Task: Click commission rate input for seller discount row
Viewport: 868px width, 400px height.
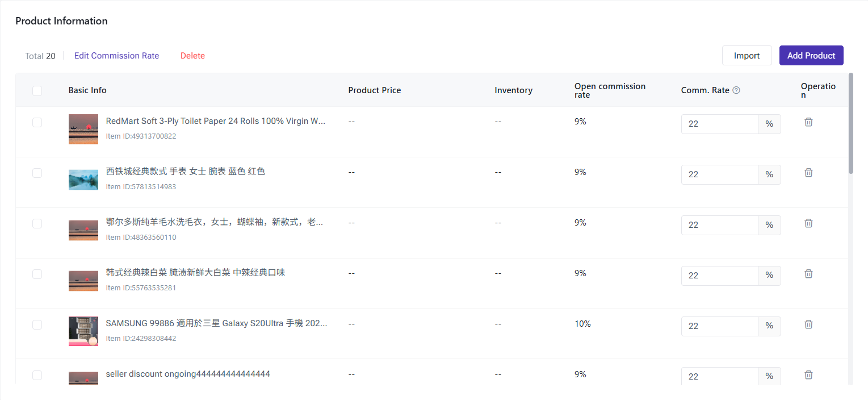Action: click(719, 376)
